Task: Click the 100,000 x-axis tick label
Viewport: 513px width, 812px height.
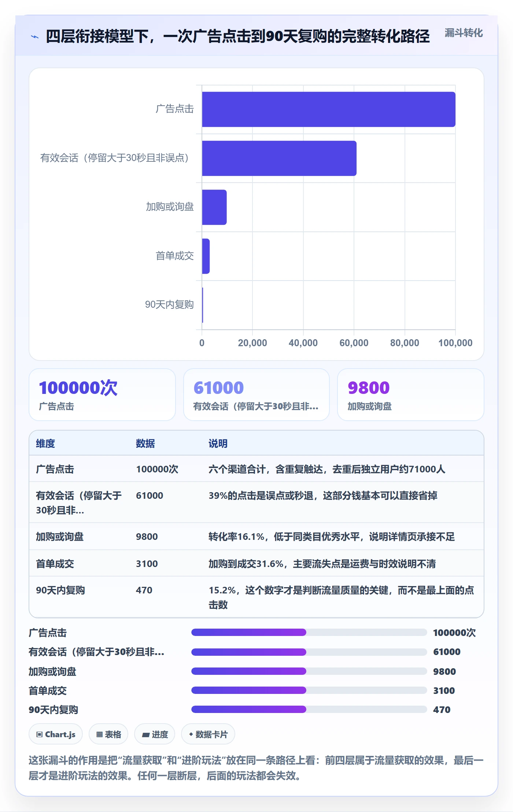Action: (x=455, y=343)
